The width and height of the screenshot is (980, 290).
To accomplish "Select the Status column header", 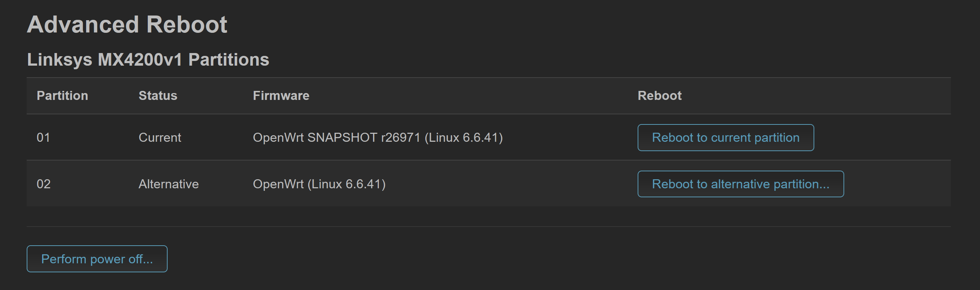I will pyautogui.click(x=158, y=96).
